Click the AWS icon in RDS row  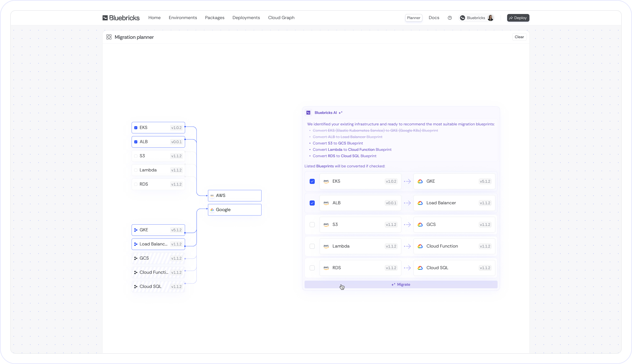point(326,268)
